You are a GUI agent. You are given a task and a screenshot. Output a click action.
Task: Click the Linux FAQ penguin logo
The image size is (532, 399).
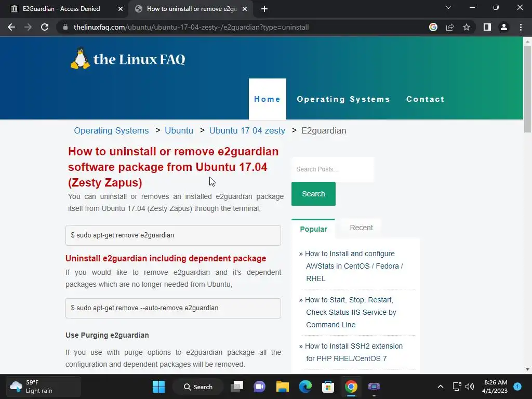[80, 58]
